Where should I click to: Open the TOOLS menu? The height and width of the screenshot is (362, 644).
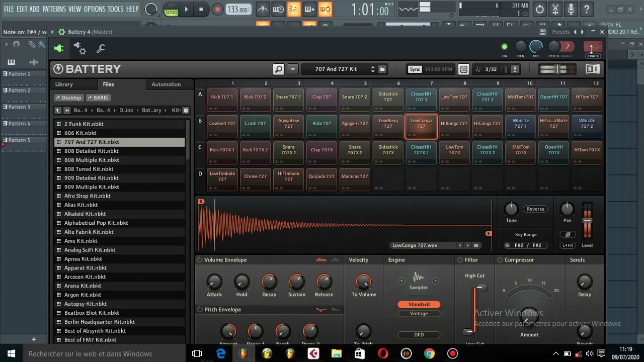(x=115, y=9)
